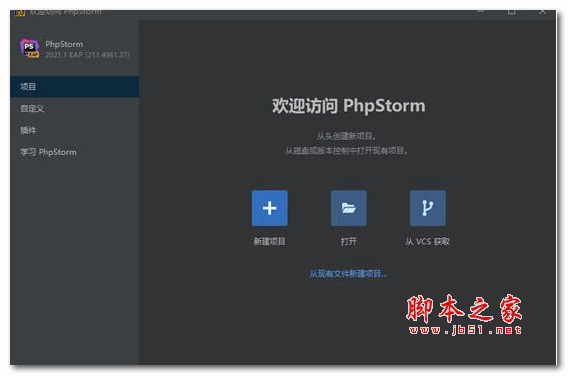The height and width of the screenshot is (376, 568).
Task: Click the Get from VCS branch icon
Action: coord(427,208)
